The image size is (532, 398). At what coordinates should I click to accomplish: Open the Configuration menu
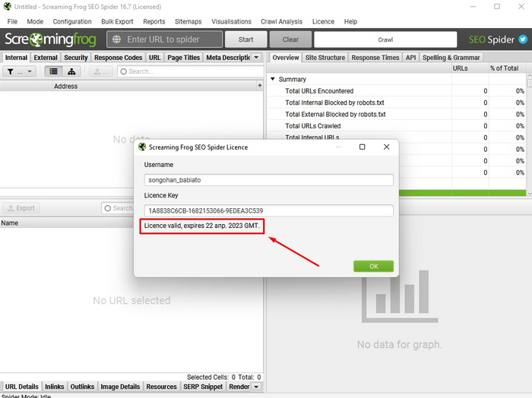pos(72,21)
